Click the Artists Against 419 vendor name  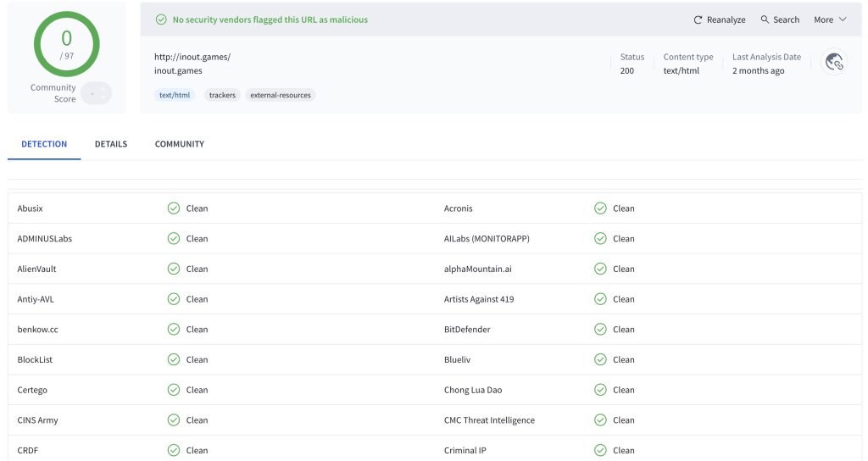coord(478,299)
